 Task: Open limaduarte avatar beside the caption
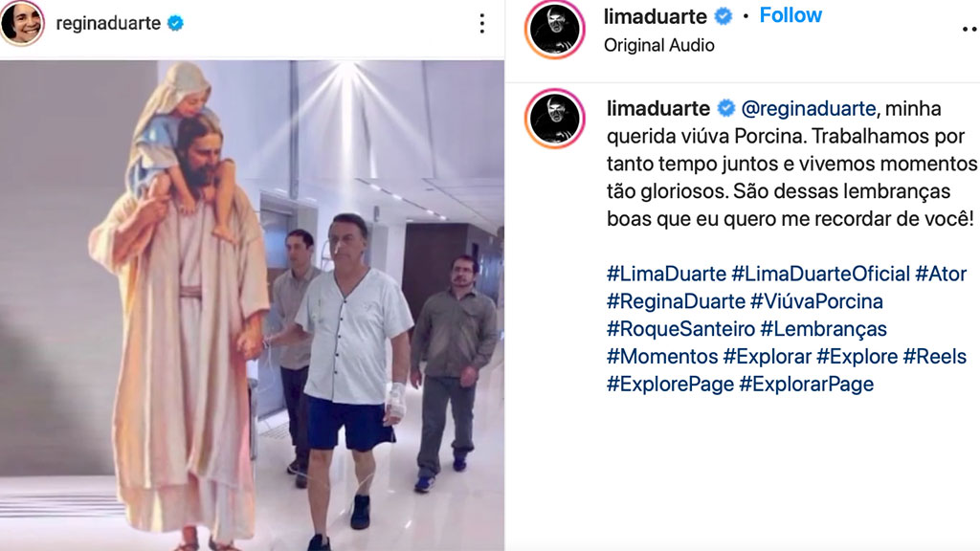click(x=554, y=118)
